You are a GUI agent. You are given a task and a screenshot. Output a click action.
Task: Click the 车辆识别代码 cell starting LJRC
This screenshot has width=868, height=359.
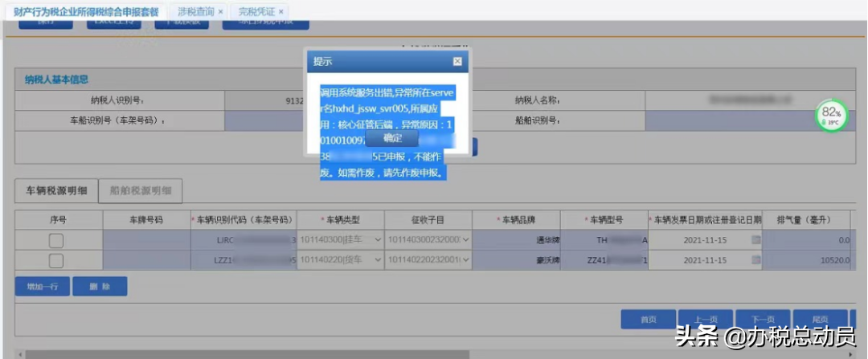pos(244,240)
